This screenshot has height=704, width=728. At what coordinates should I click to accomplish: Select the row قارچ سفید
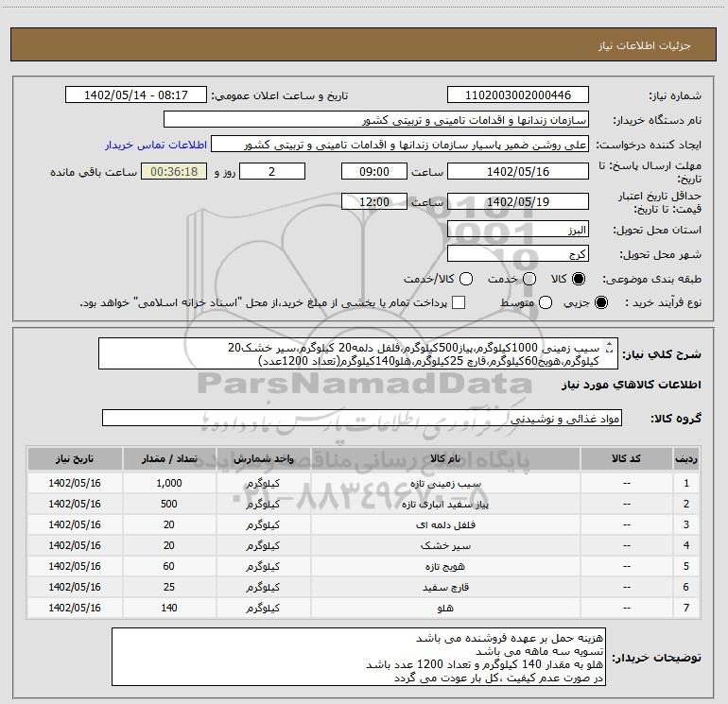tap(364, 587)
